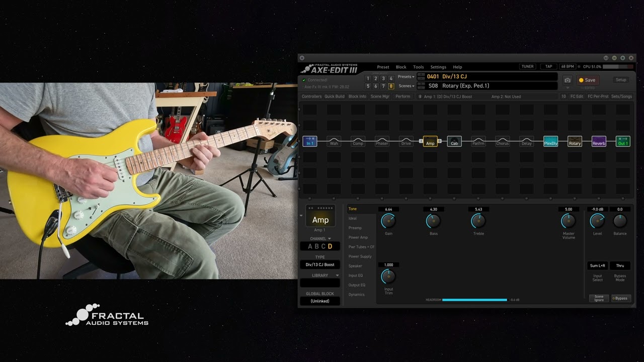Toggle the Bypass button for Amp block
The height and width of the screenshot is (362, 644).
point(621,298)
